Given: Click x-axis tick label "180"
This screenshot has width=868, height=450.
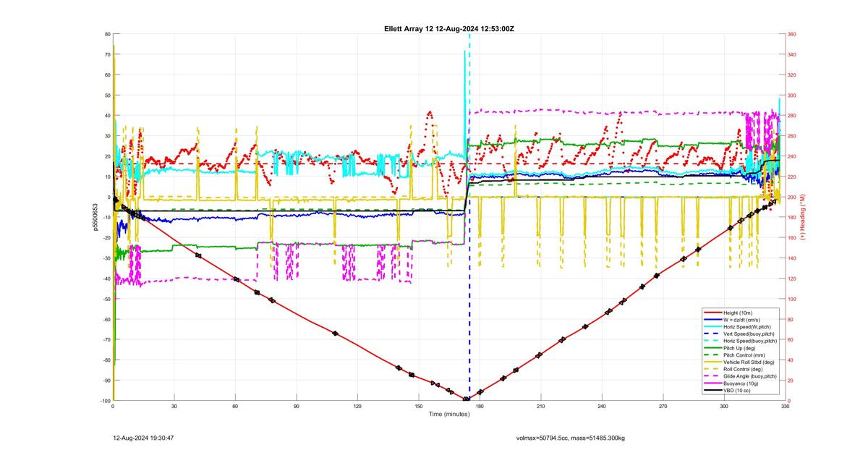Looking at the screenshot, I should click(480, 407).
